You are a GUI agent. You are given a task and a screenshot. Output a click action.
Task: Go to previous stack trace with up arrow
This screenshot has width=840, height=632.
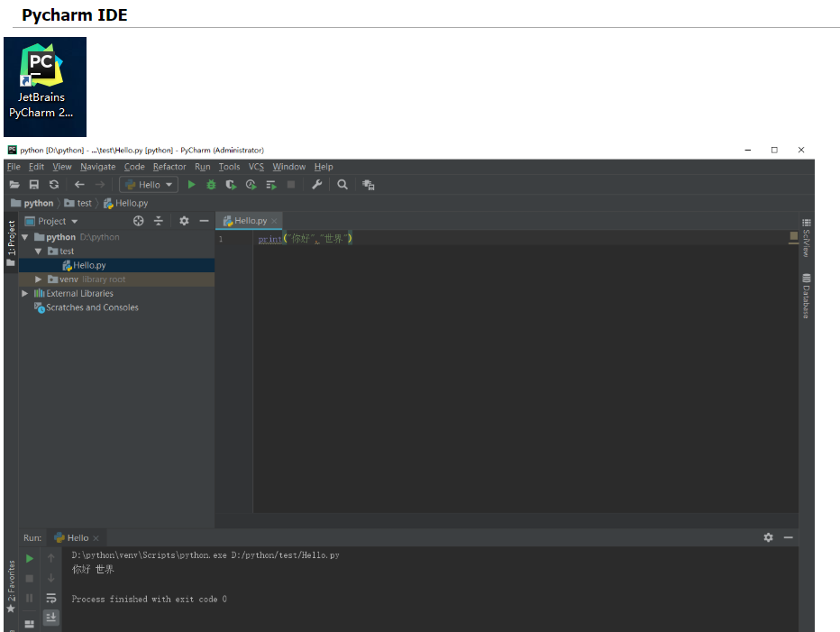50,559
